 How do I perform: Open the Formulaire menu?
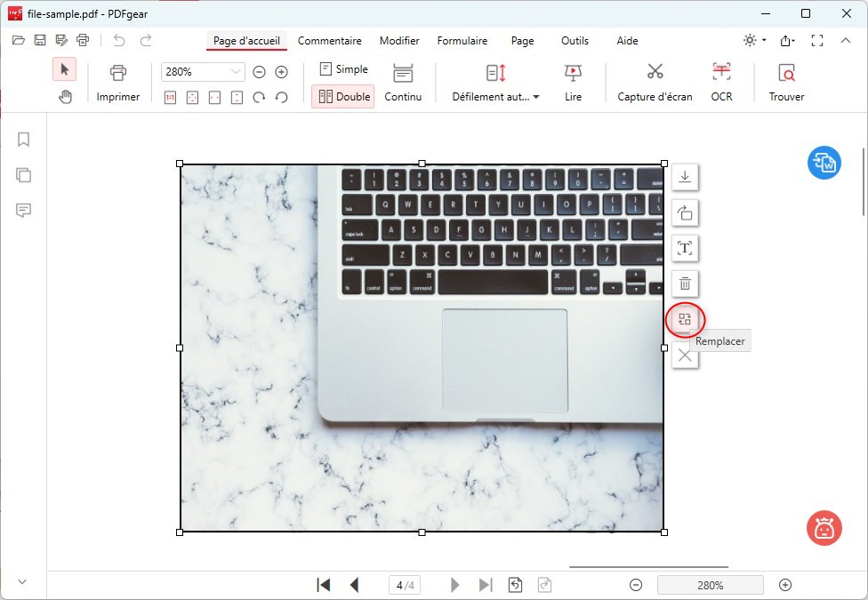462,41
